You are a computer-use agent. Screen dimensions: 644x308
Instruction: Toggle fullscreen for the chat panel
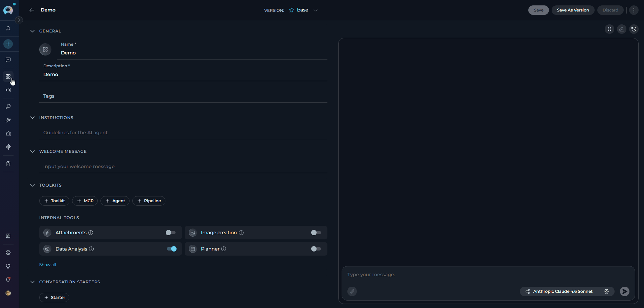(609, 29)
